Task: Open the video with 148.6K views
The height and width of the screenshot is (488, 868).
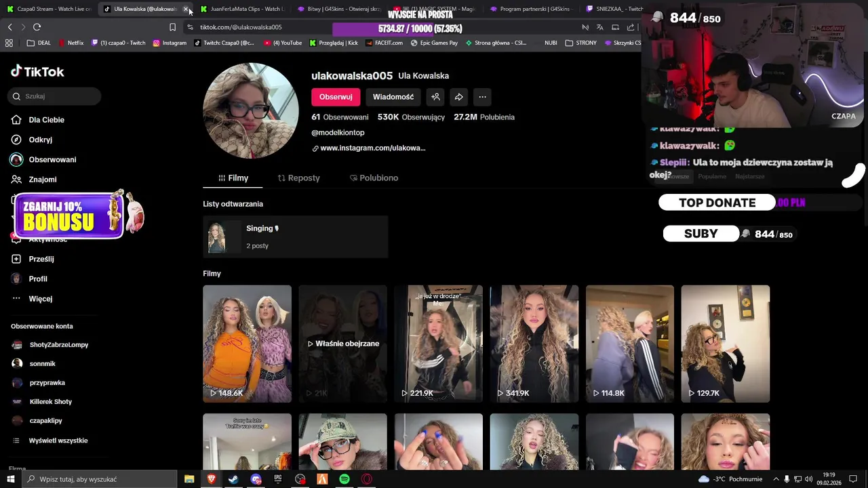Action: [247, 344]
